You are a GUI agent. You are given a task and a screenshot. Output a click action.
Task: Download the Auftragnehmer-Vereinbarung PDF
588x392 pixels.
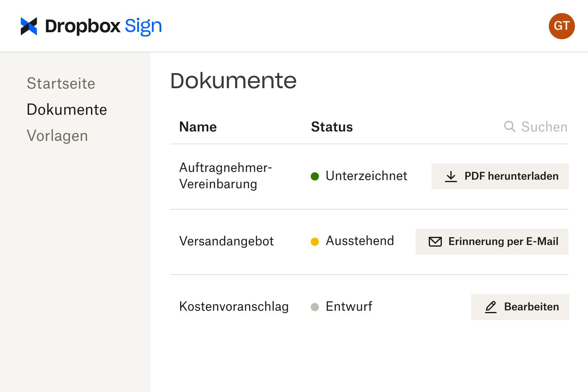(500, 176)
